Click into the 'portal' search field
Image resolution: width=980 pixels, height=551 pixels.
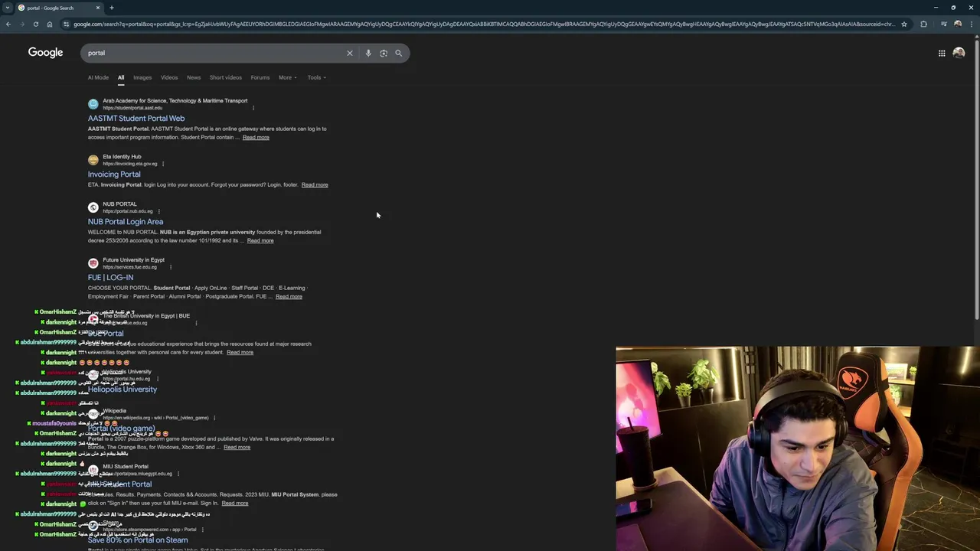pos(214,53)
